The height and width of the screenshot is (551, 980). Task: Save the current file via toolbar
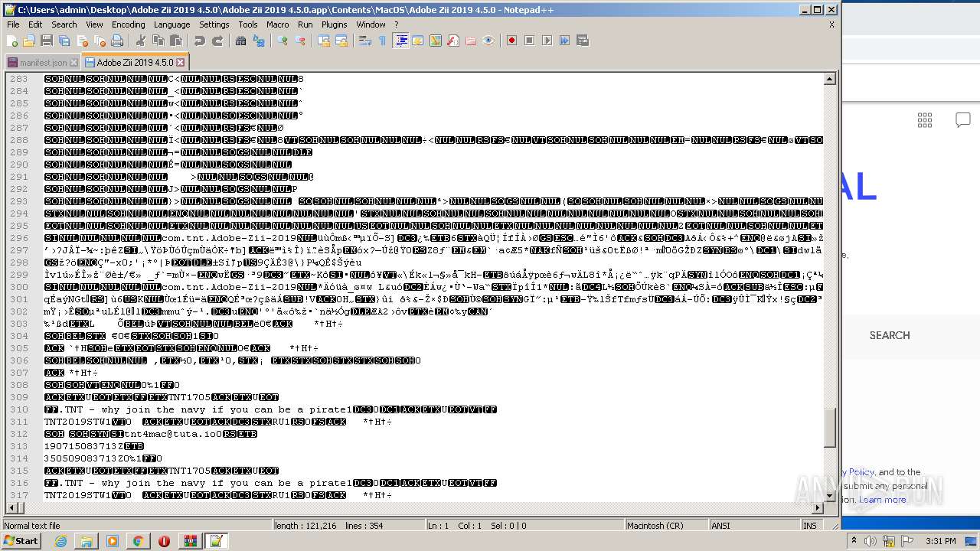pyautogui.click(x=47, y=41)
